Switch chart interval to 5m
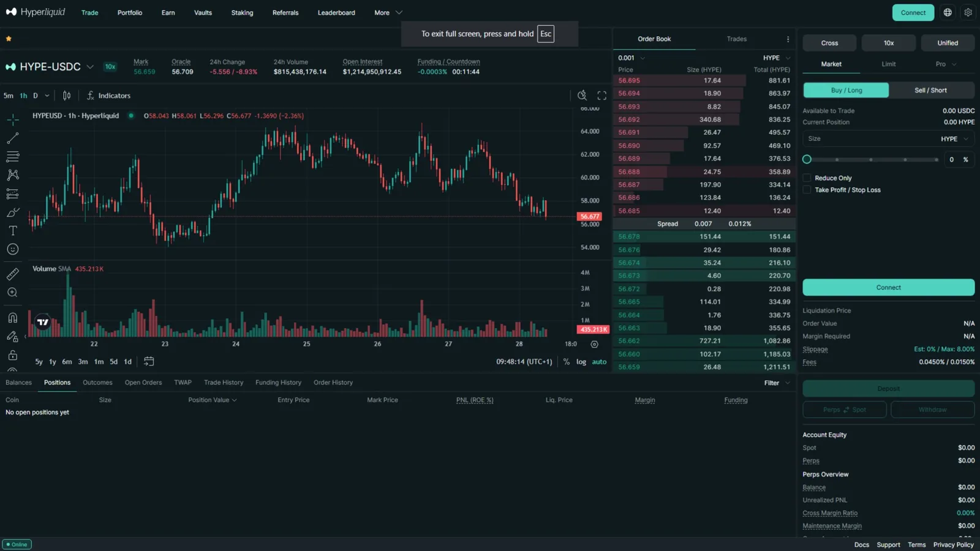Image resolution: width=980 pixels, height=551 pixels. coord(9,96)
